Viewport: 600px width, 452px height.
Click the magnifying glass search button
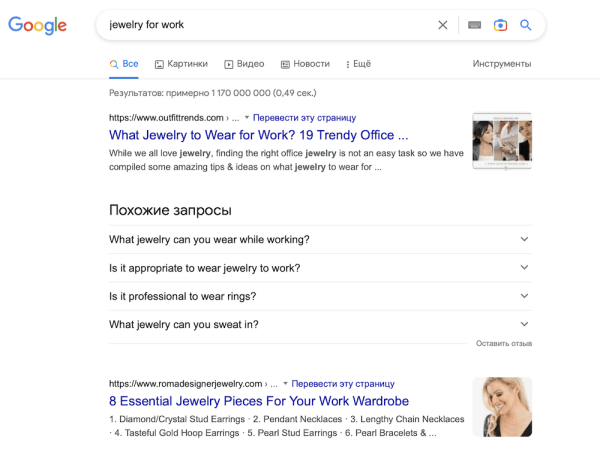tap(526, 25)
